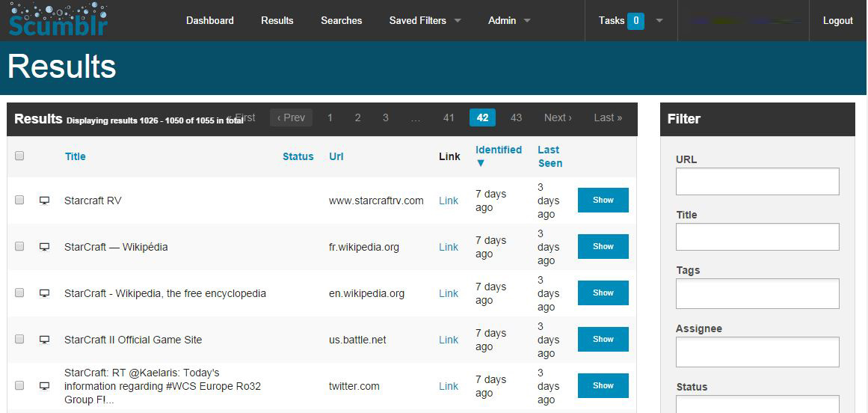Check the Starcraft RV row checkbox

coord(19,200)
